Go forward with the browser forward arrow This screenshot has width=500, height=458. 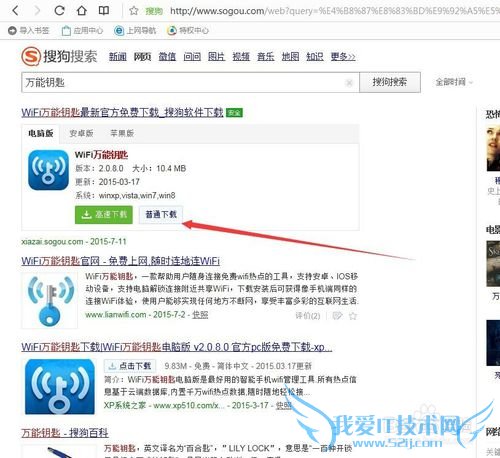pos(37,11)
